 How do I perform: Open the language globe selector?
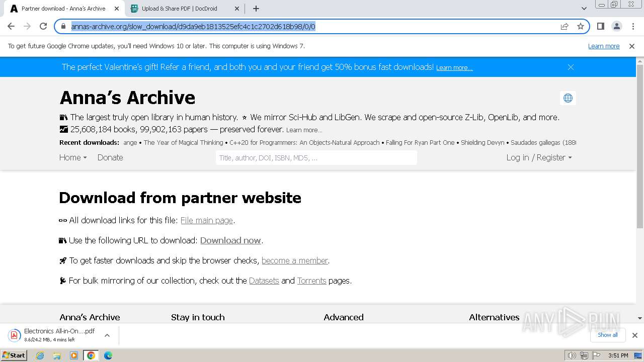tap(568, 98)
